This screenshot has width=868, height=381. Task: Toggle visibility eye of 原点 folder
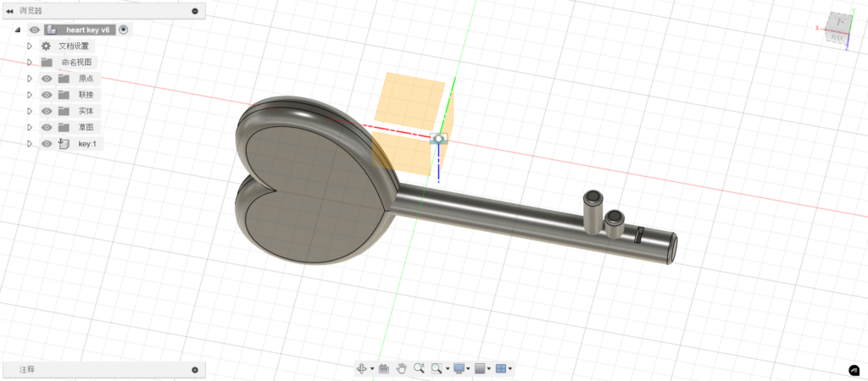click(47, 79)
